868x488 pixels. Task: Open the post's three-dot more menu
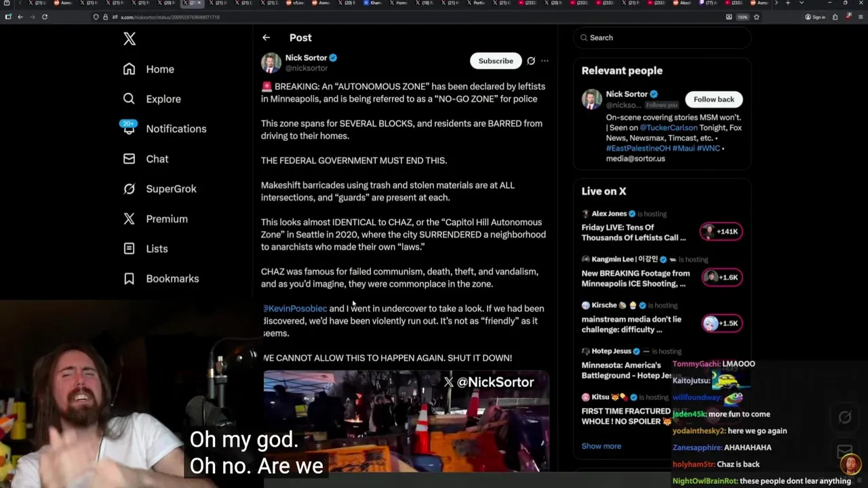coord(545,61)
